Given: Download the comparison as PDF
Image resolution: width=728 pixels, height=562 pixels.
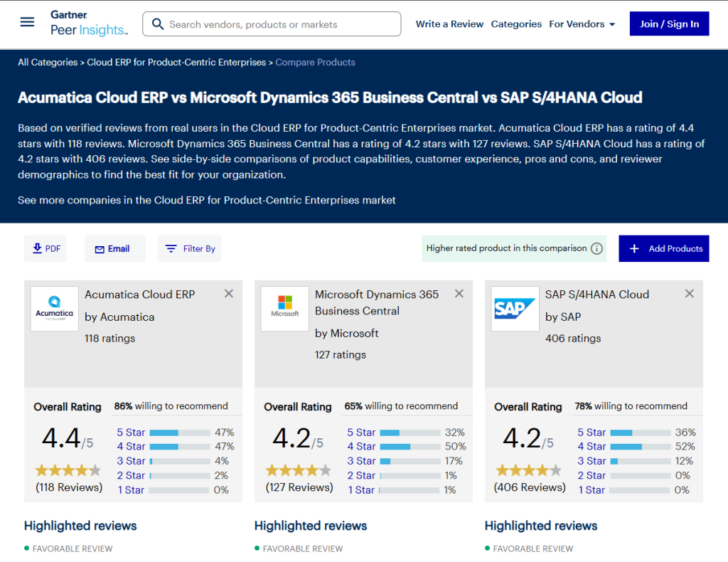Looking at the screenshot, I should 46,248.
